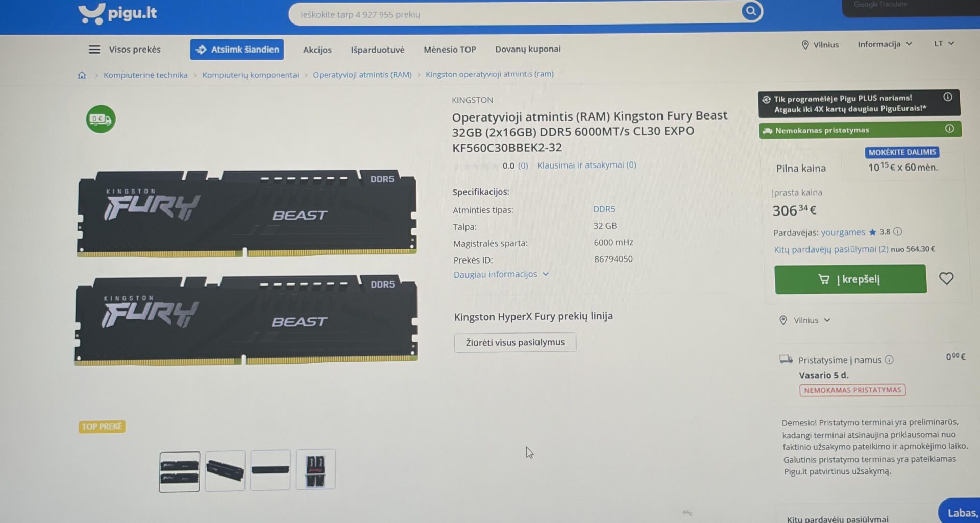Open the Akcijos menu item
The width and height of the screenshot is (980, 523).
pos(317,50)
